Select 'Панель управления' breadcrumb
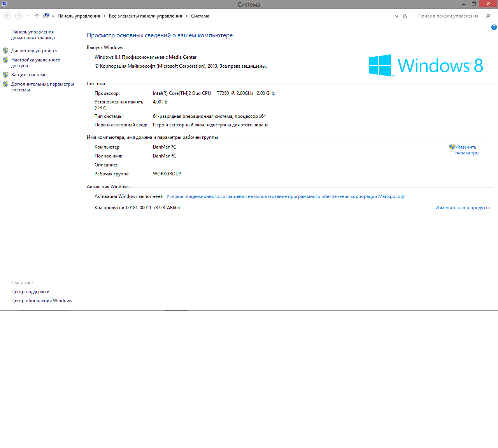The image size is (498, 448). point(79,16)
